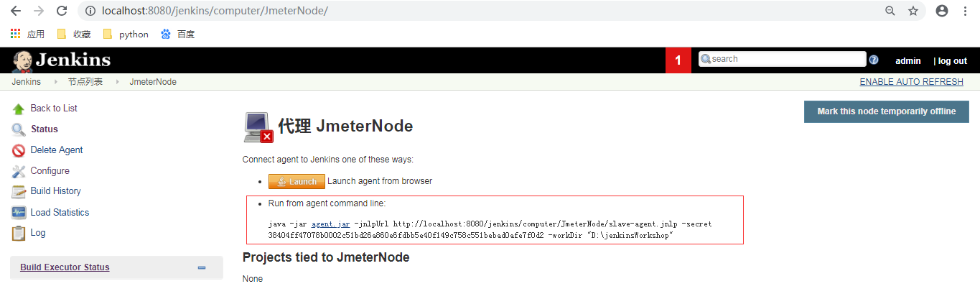This screenshot has height=294, width=980.
Task: Focus the Jenkins search box
Action: point(787,59)
